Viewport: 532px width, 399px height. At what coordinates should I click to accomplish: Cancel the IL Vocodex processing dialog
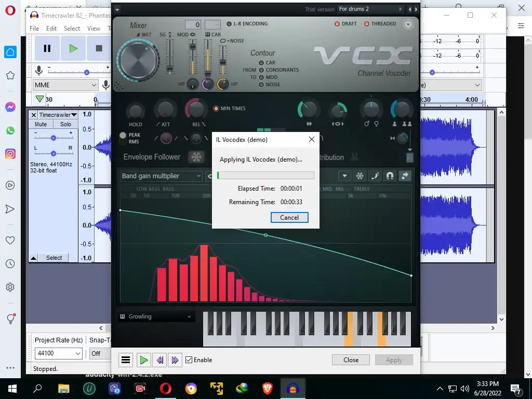click(x=289, y=218)
